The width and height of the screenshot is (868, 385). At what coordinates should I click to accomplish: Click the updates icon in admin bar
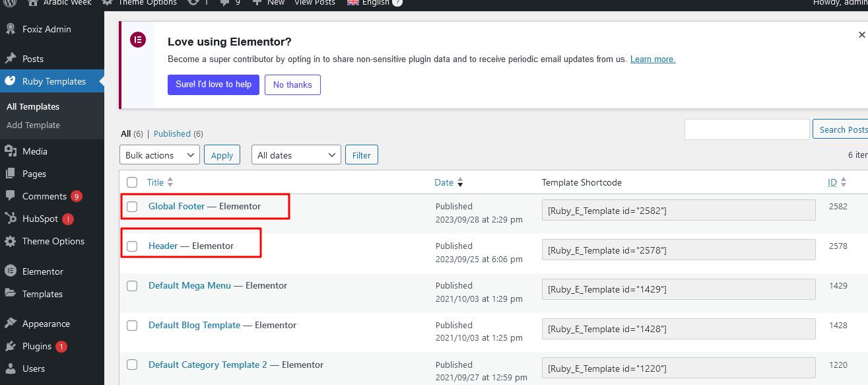pyautogui.click(x=193, y=3)
